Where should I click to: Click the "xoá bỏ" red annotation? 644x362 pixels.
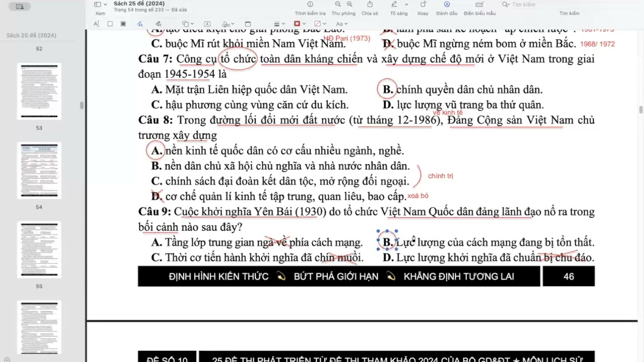pos(418,196)
